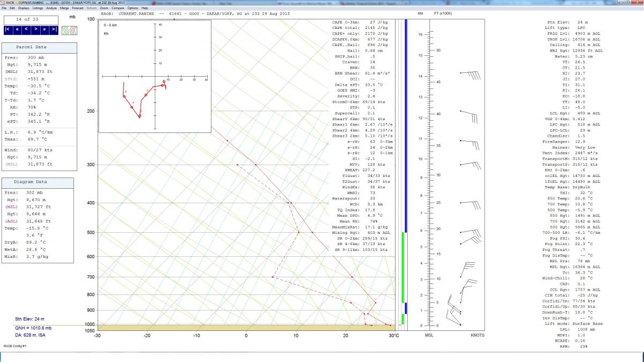Click the 'FireDanger: 12.9' row
Screen dimensions: 644x362
coord(564,142)
